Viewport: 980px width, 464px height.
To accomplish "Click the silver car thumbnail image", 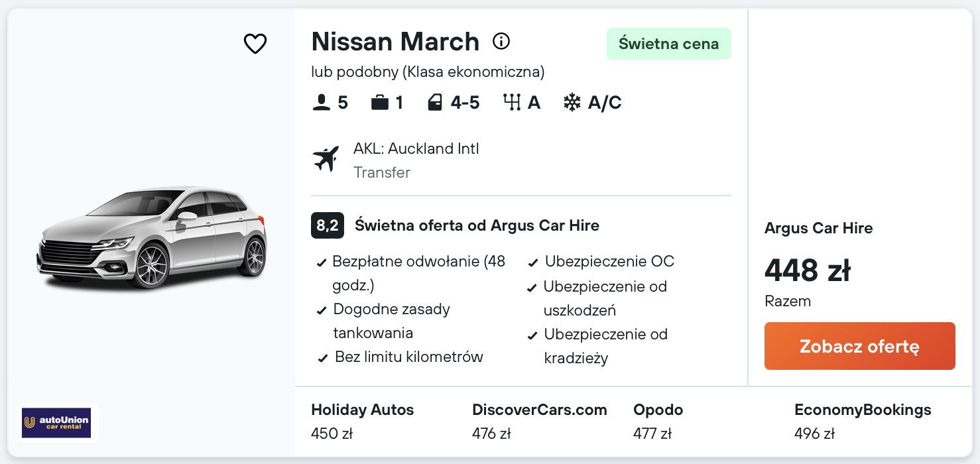I will click(151, 237).
